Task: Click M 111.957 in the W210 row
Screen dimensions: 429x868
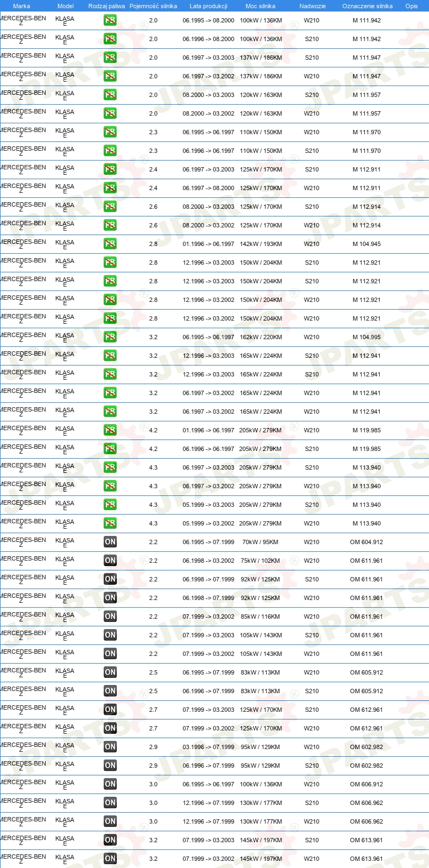Action: click(366, 113)
